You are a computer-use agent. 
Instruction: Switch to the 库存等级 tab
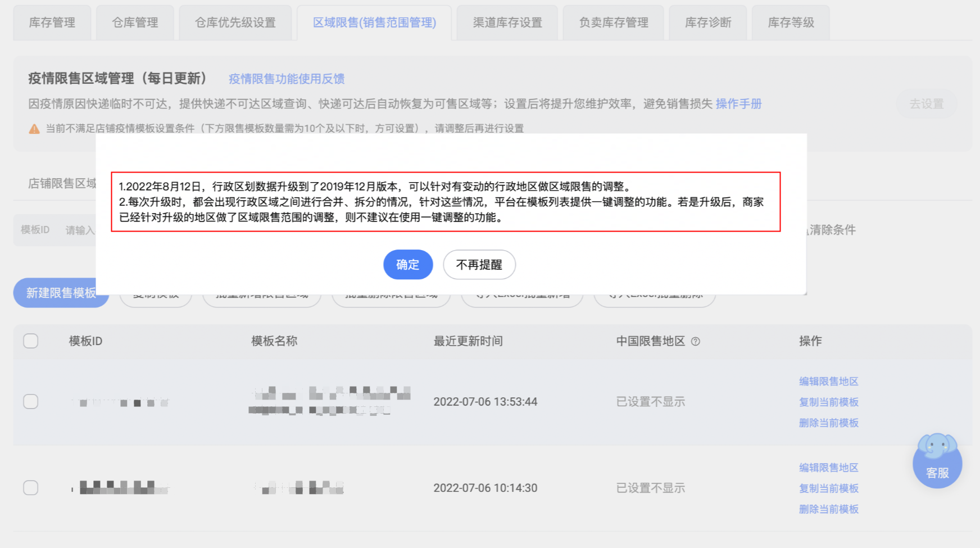[791, 22]
